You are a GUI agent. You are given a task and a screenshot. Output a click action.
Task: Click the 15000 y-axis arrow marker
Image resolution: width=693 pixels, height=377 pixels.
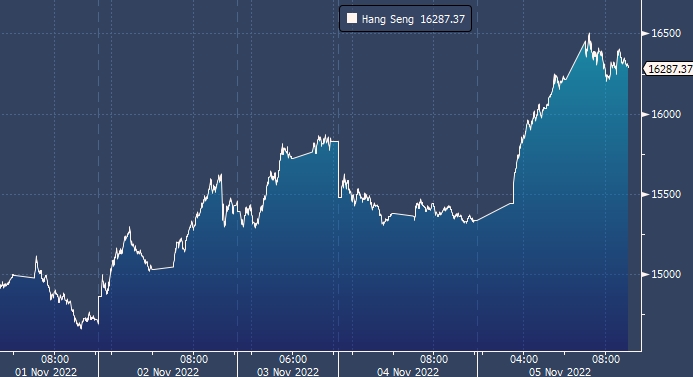645,274
